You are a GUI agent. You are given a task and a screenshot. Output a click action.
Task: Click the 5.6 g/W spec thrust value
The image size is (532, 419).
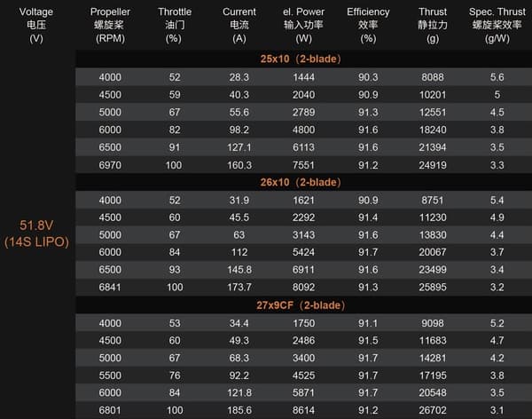[x=497, y=77]
